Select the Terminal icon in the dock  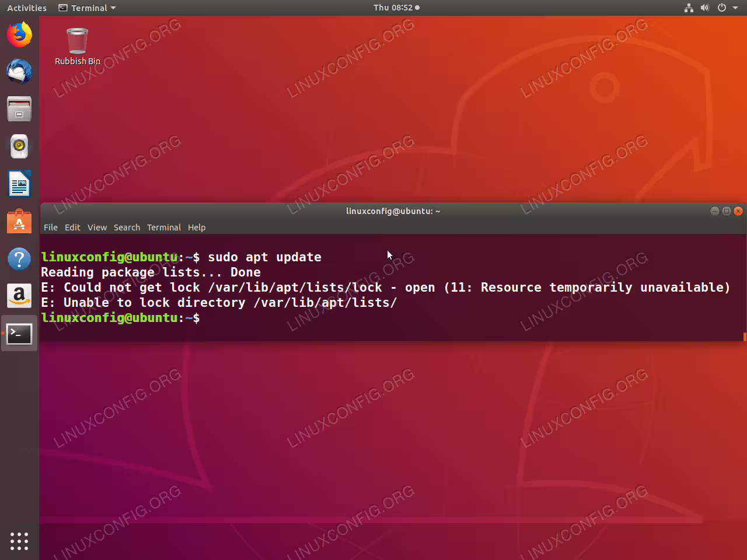(x=19, y=333)
